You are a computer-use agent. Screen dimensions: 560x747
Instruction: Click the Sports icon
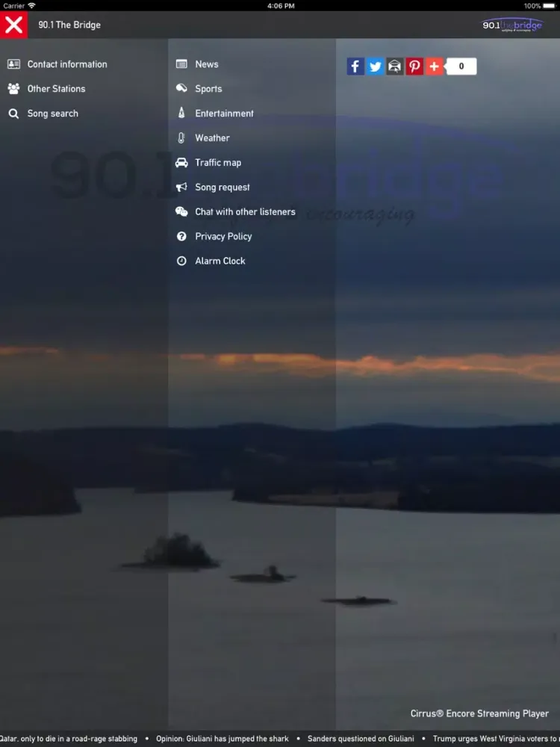(181, 88)
